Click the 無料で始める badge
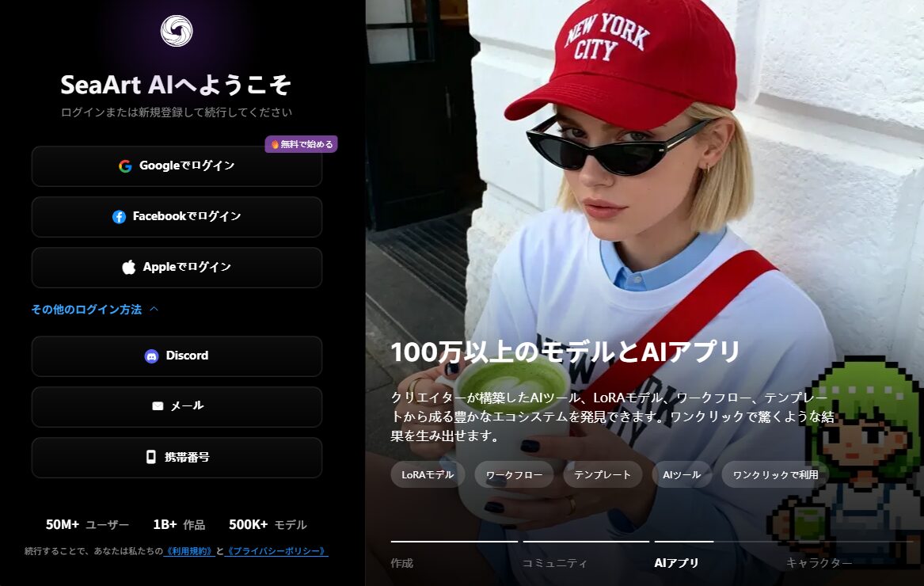 click(301, 144)
